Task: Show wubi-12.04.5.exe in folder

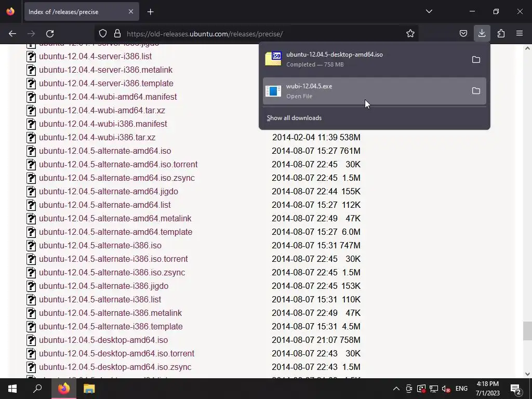Action: [476, 91]
